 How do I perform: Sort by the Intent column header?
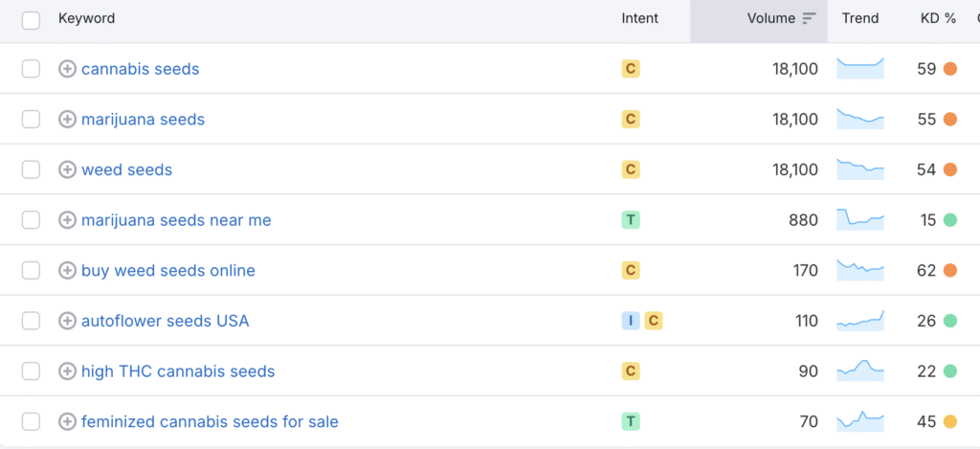click(640, 19)
